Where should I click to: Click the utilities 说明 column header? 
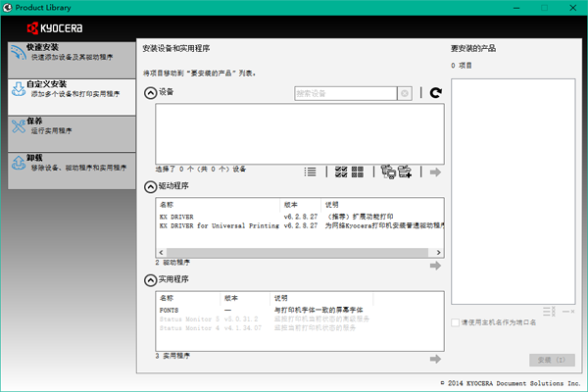click(321, 298)
